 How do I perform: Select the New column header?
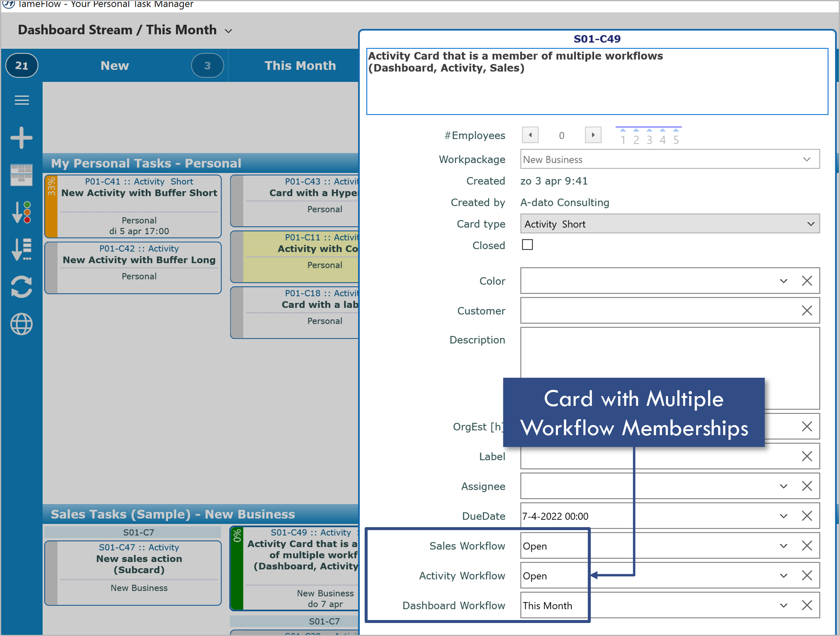pos(115,66)
